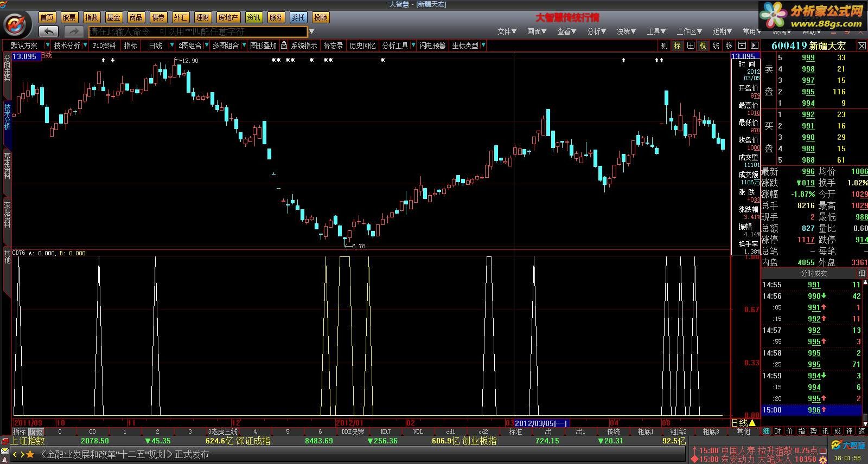Select the DDE决策 indicator tab
Image resolution: width=868 pixels, height=464 pixels.
point(353,431)
